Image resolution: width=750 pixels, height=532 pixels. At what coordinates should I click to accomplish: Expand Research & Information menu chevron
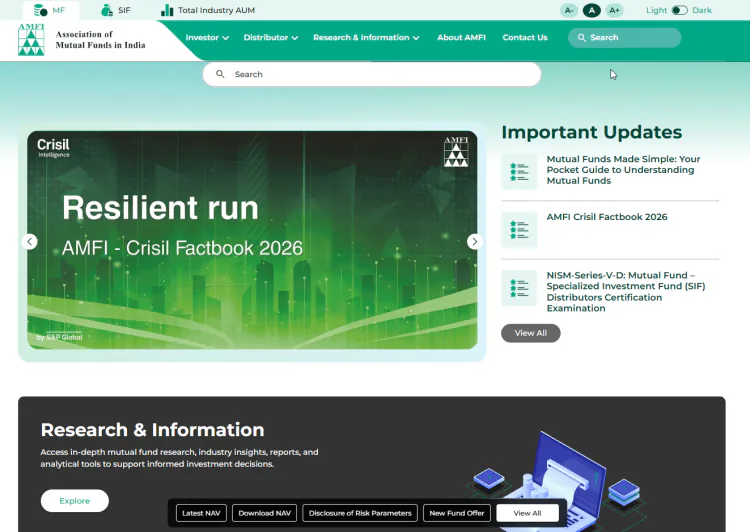pyautogui.click(x=416, y=38)
